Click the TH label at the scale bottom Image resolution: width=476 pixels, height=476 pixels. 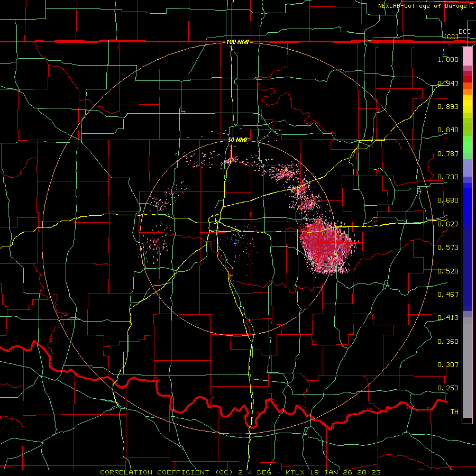[454, 412]
